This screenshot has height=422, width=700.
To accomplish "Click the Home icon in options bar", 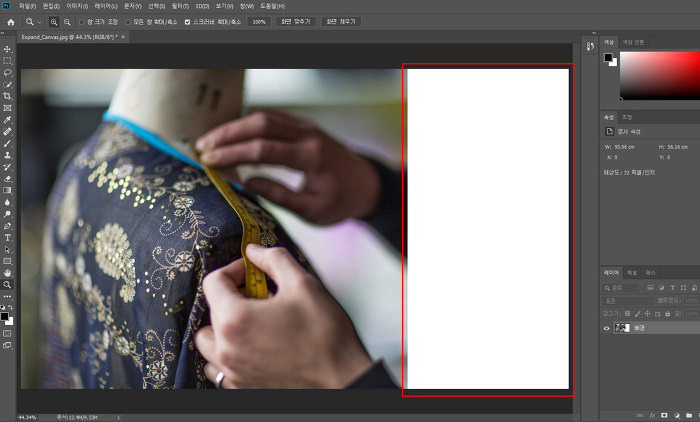I will pyautogui.click(x=11, y=22).
